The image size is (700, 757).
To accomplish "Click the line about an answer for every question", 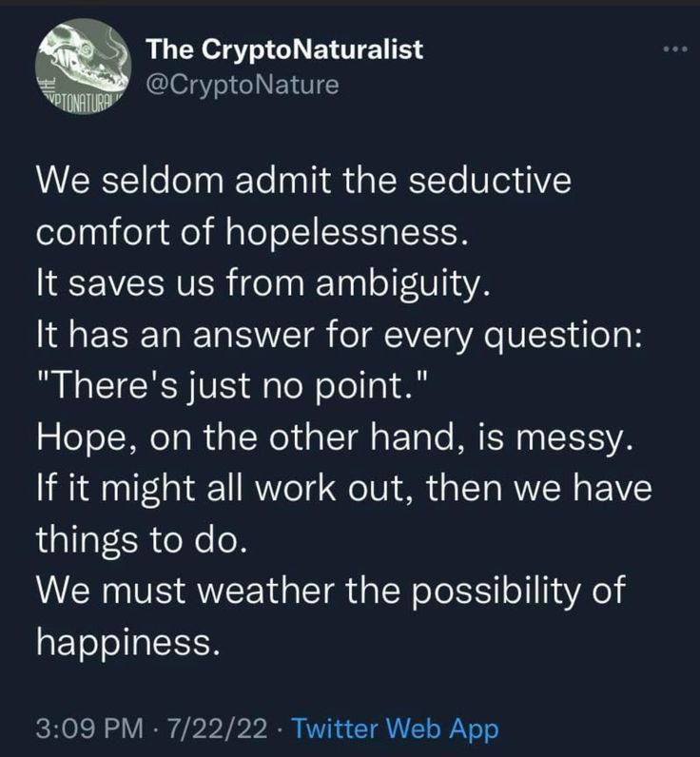I will point(338,334).
